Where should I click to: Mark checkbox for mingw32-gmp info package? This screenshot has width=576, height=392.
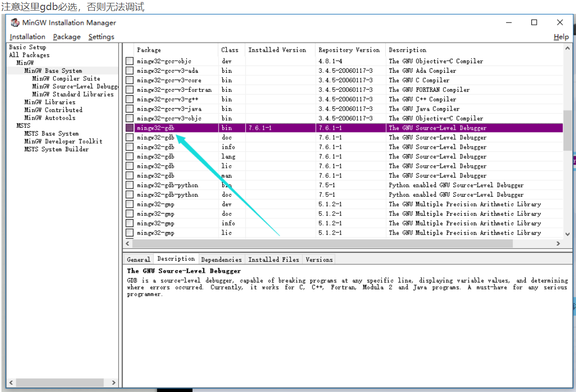[x=129, y=224]
